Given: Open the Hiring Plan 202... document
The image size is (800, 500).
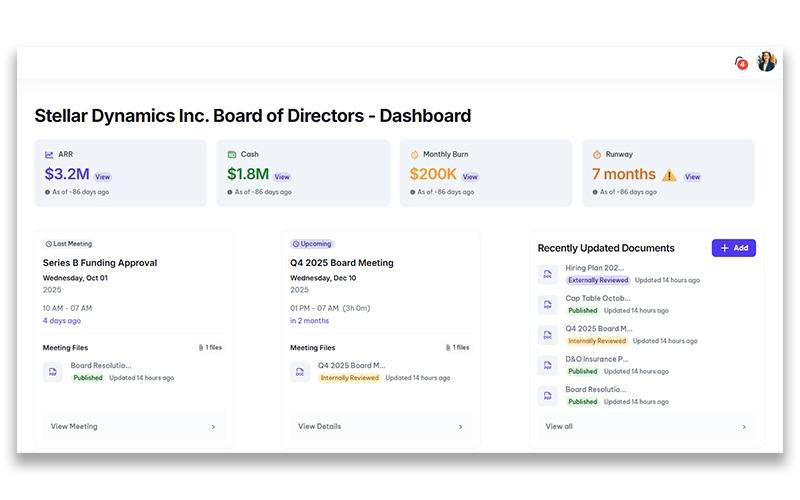Looking at the screenshot, I should (594, 268).
